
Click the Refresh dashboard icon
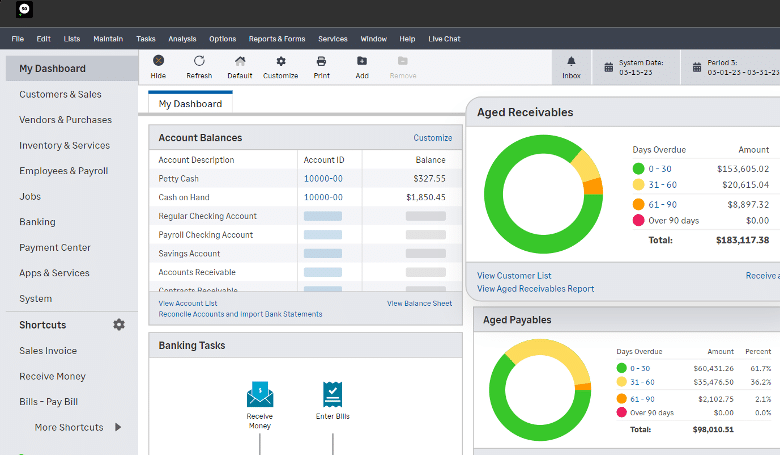(x=199, y=62)
